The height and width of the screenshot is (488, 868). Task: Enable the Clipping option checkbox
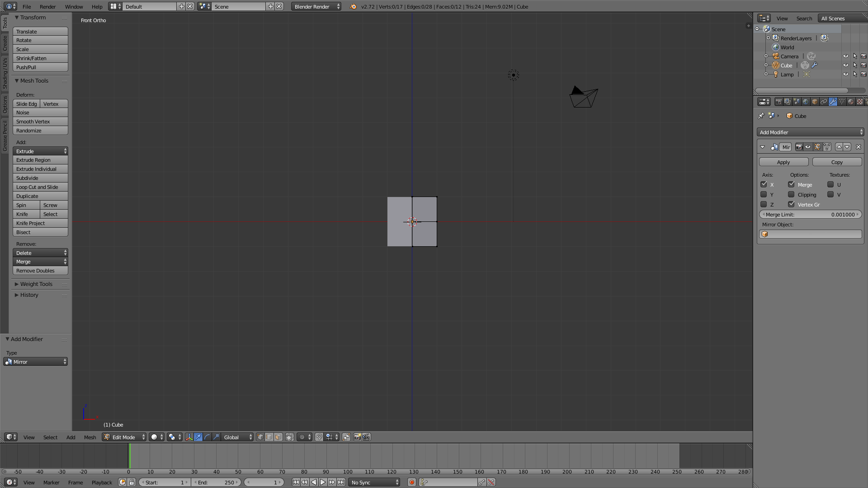point(791,194)
